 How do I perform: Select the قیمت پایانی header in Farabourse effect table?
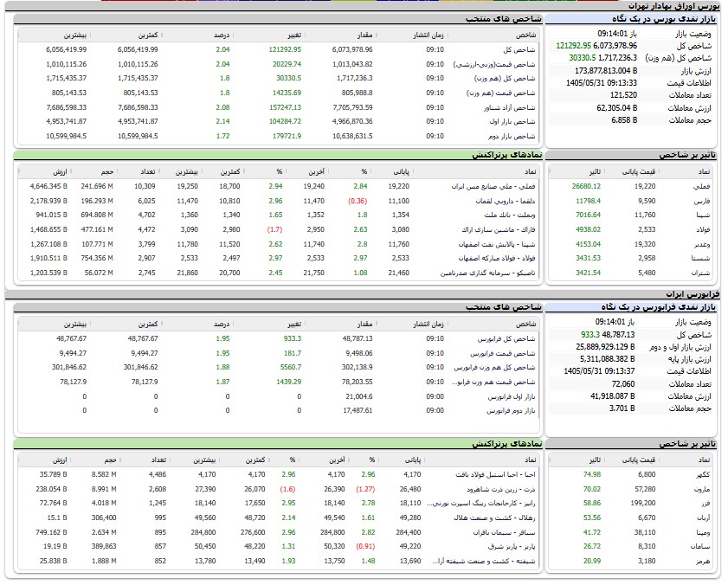point(638,460)
